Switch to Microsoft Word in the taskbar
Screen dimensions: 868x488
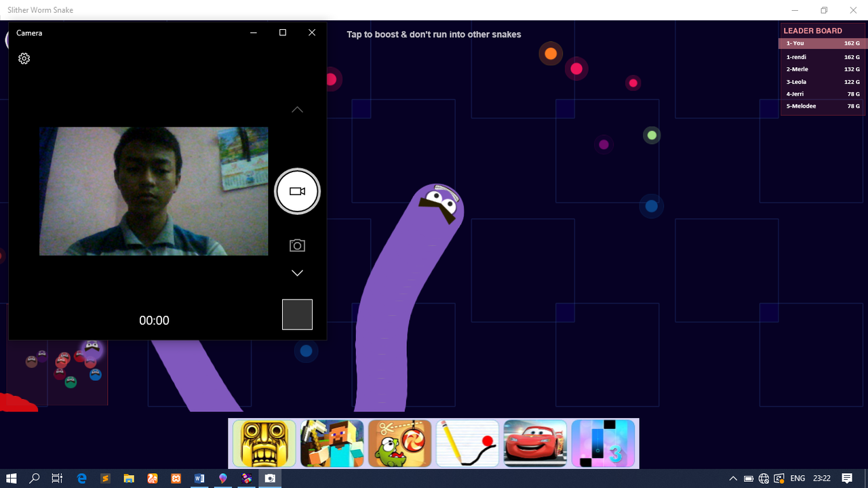pos(199,479)
